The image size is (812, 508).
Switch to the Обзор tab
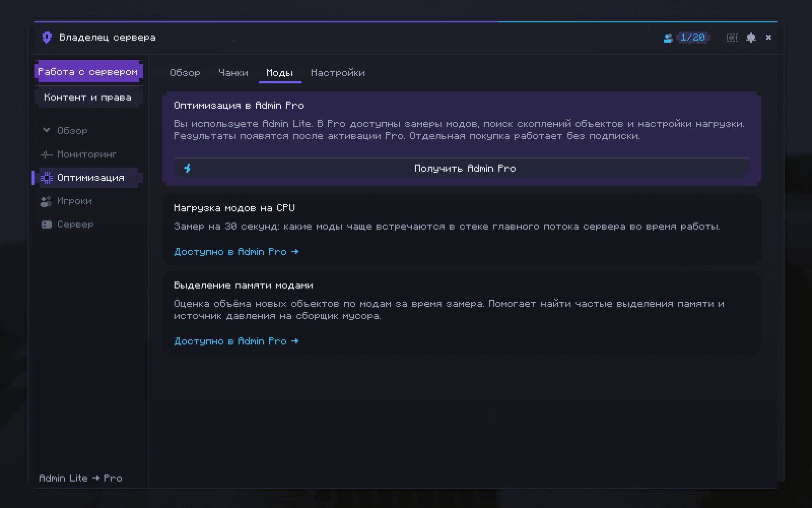click(x=185, y=73)
